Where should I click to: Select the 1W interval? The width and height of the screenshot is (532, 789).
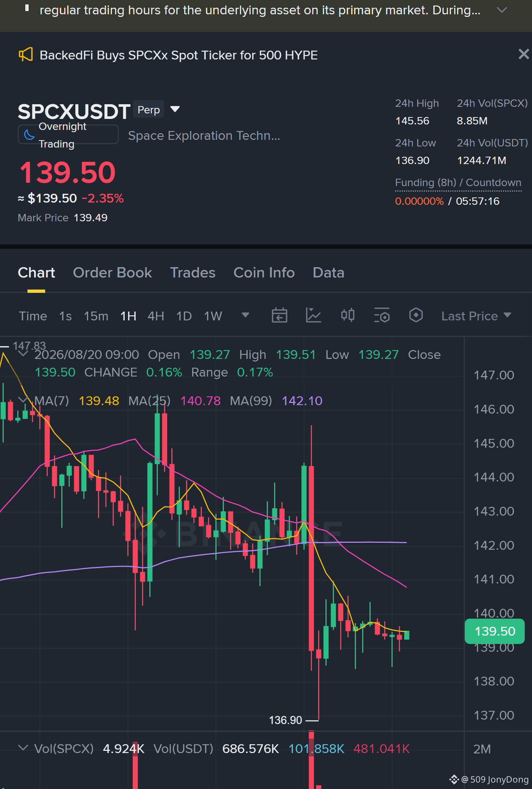tap(213, 316)
